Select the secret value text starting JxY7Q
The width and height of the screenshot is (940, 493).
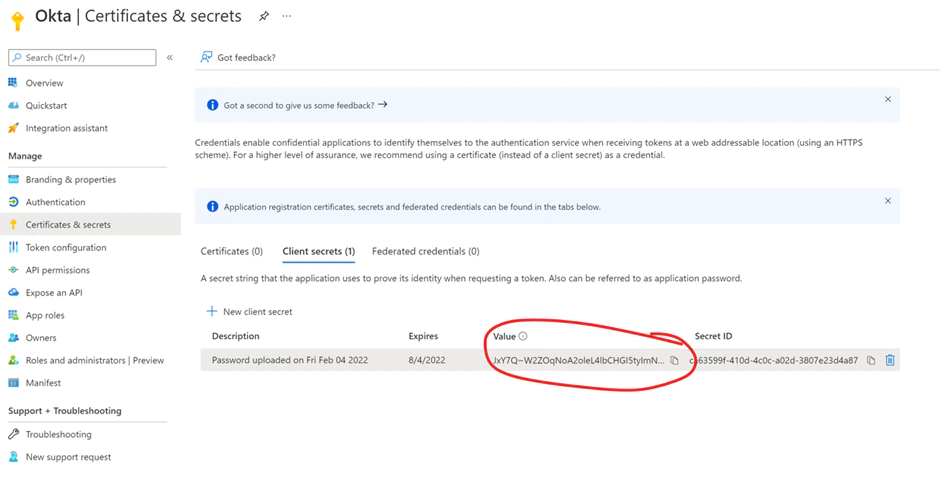tap(579, 360)
